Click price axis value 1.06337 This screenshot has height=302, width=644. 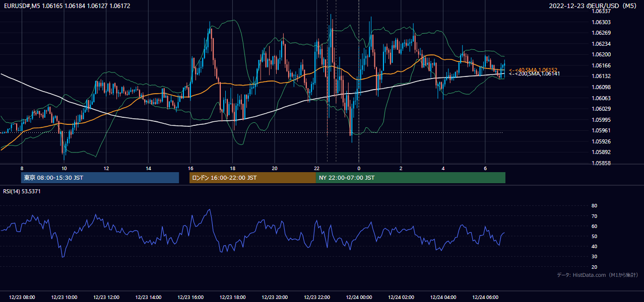(601, 11)
